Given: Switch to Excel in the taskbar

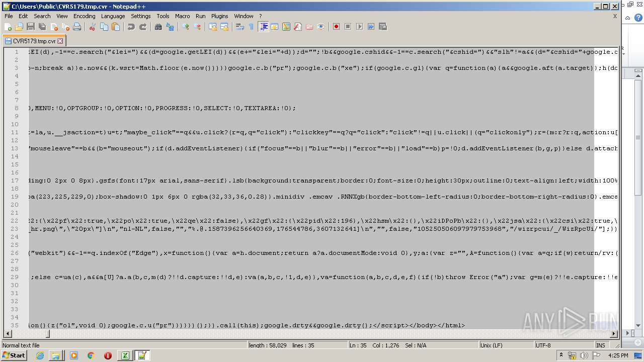Looking at the screenshot, I should [125, 355].
